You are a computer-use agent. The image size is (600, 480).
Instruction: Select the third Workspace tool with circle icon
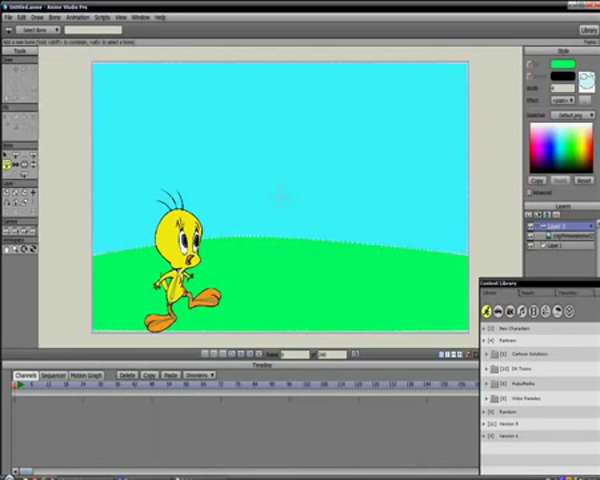(24, 249)
